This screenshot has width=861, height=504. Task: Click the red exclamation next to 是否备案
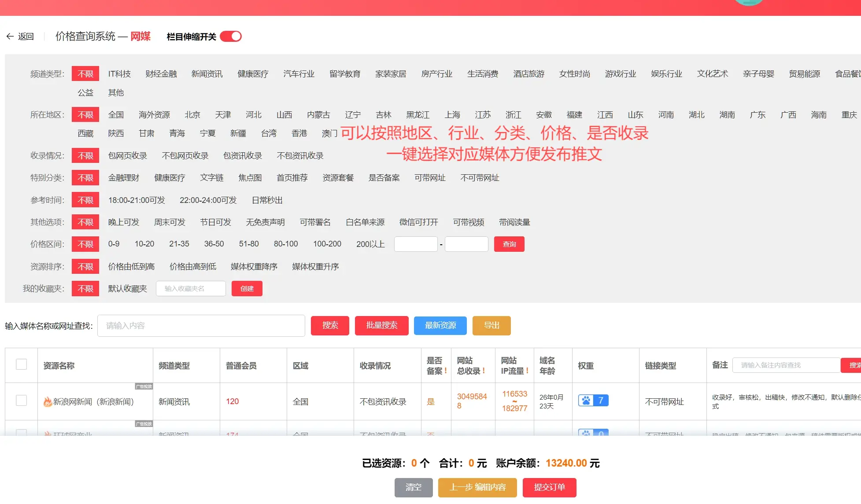[x=445, y=371]
